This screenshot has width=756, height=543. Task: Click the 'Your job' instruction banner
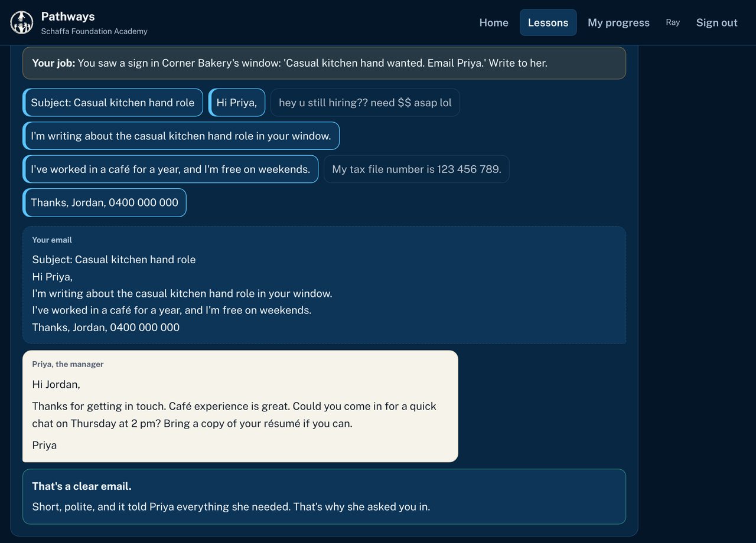click(324, 63)
